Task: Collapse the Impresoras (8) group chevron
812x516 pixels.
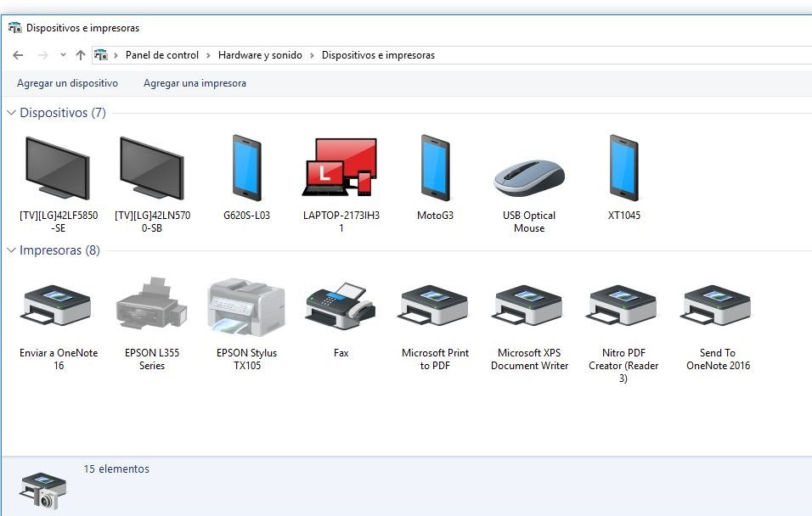Action: point(11,250)
